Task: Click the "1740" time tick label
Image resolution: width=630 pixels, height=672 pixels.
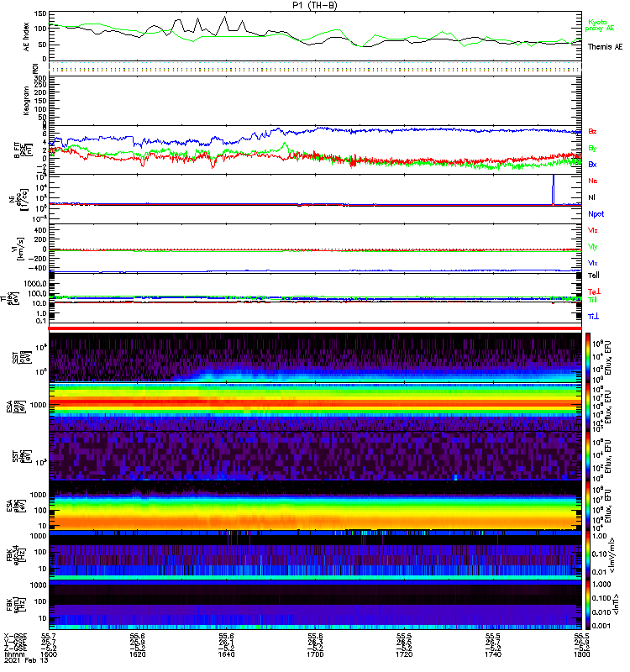Action: (493, 654)
